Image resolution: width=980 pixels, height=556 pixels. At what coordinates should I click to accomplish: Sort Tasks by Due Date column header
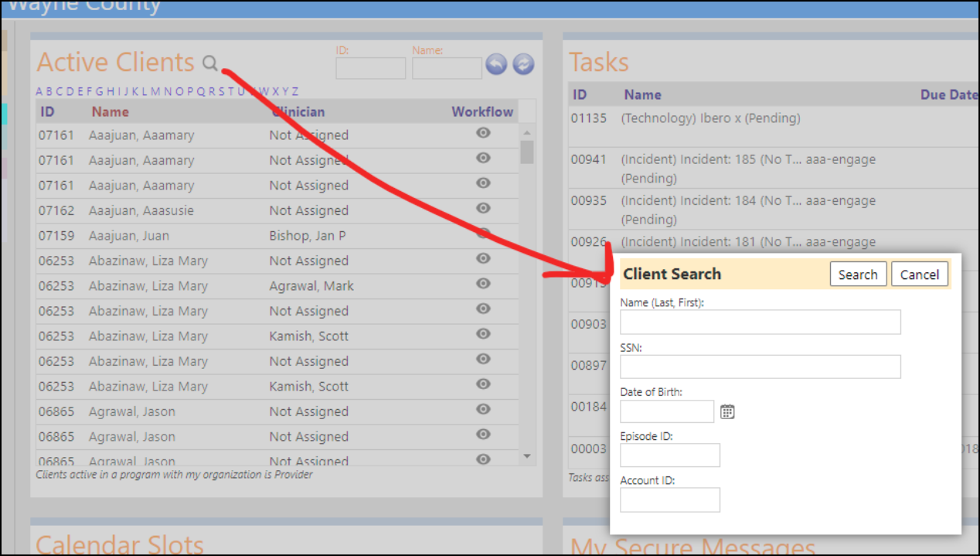click(948, 94)
